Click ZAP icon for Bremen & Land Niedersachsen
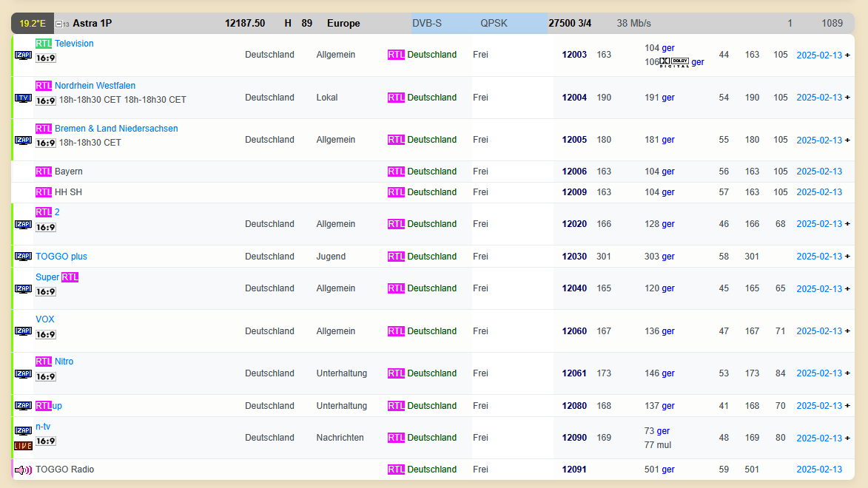Viewport: 868px width, 488px height. click(x=23, y=140)
